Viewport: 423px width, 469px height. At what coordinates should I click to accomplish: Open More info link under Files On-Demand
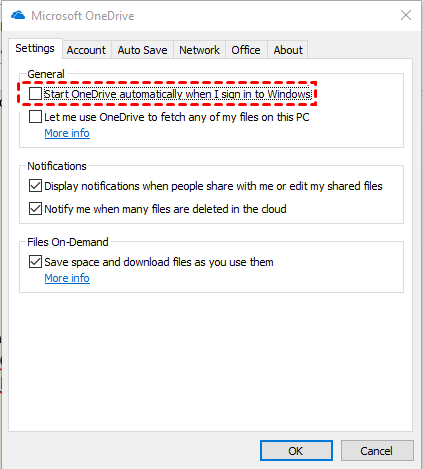(67, 278)
